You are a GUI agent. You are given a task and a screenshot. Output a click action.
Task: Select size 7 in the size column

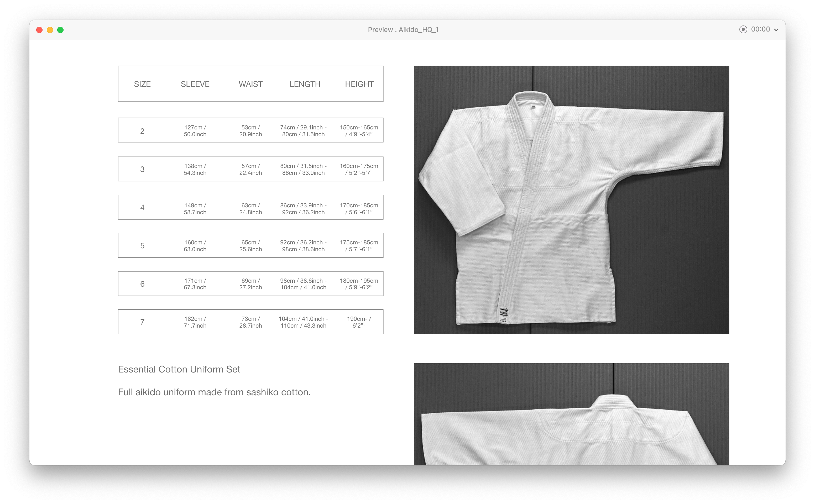(142, 322)
